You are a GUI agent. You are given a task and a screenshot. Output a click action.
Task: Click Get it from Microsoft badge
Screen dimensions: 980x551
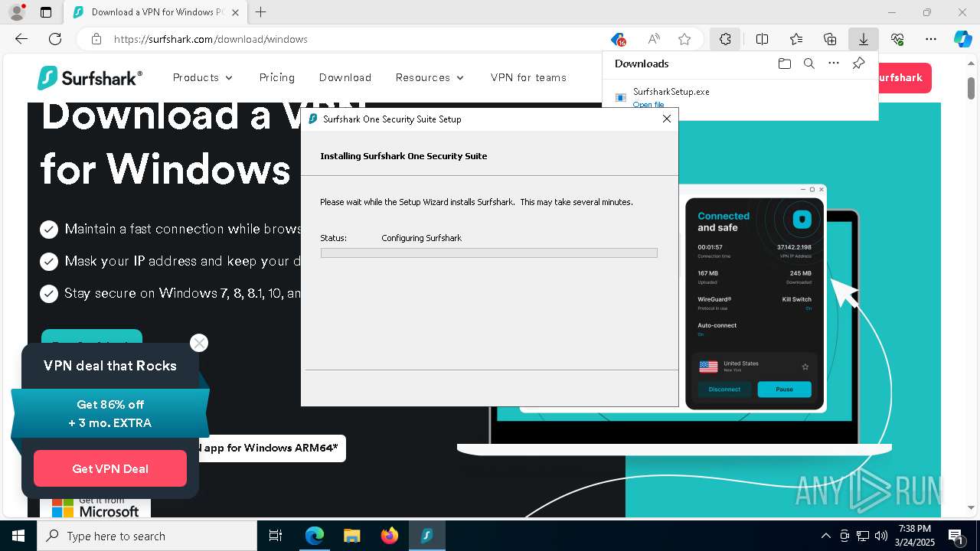[96, 507]
